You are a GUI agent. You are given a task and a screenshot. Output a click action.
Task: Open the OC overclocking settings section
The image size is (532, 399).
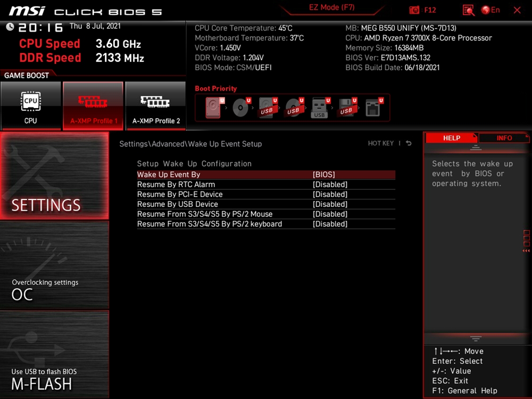[54, 265]
